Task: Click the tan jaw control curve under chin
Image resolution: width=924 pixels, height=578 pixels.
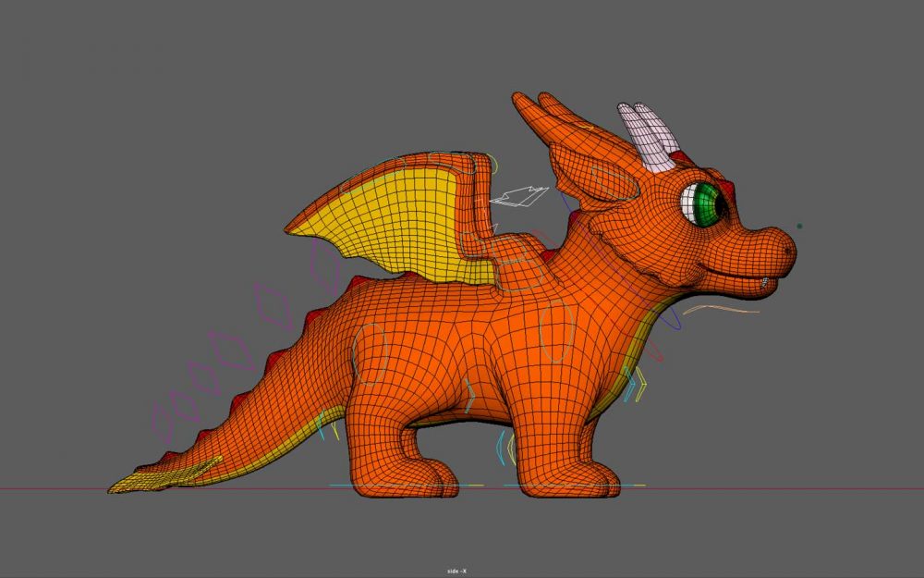Action: tap(721, 309)
